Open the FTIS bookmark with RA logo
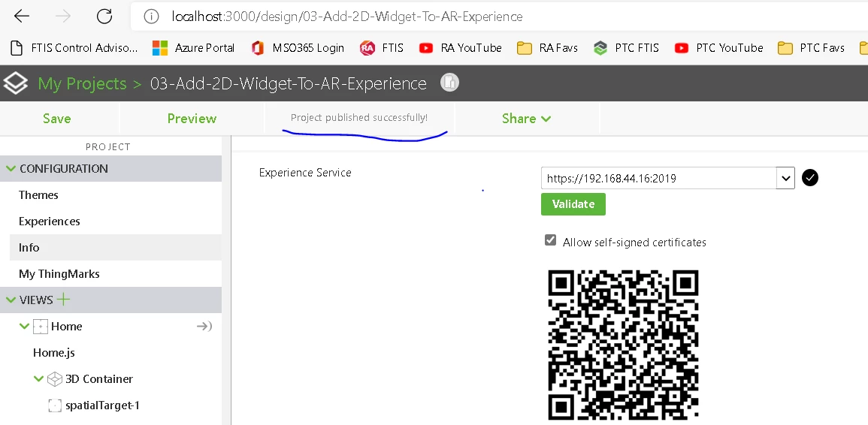 382,48
